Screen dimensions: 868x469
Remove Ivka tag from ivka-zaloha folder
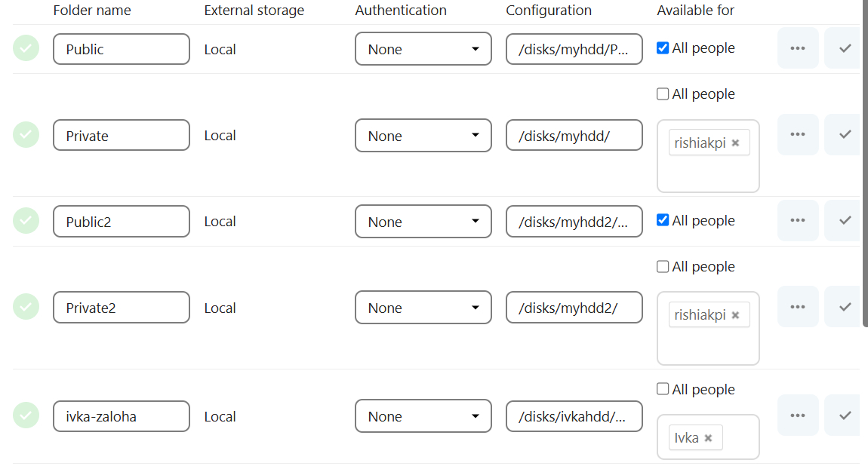708,438
